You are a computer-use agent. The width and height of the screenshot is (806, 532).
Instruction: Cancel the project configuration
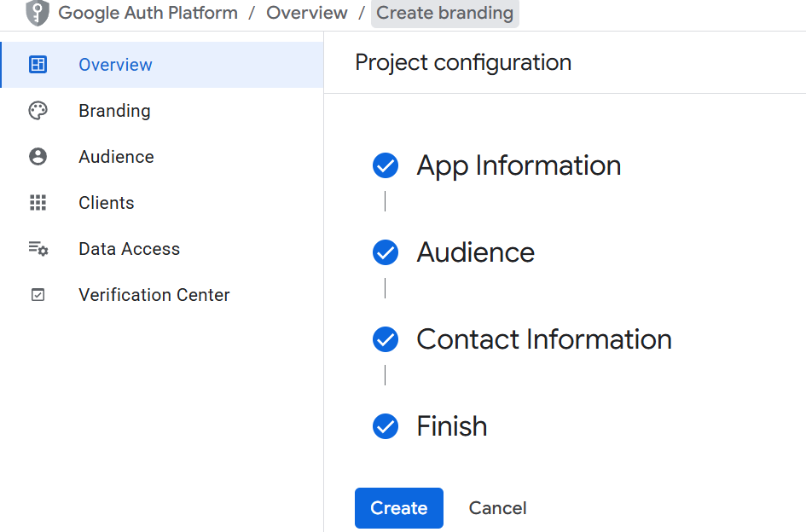click(x=497, y=508)
